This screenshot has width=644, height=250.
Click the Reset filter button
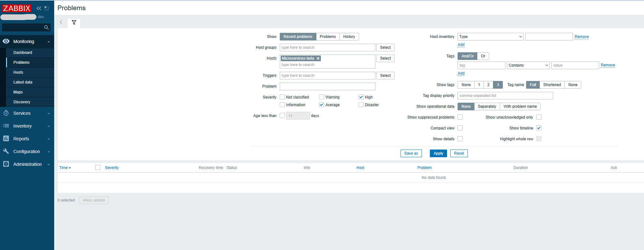[459, 153]
